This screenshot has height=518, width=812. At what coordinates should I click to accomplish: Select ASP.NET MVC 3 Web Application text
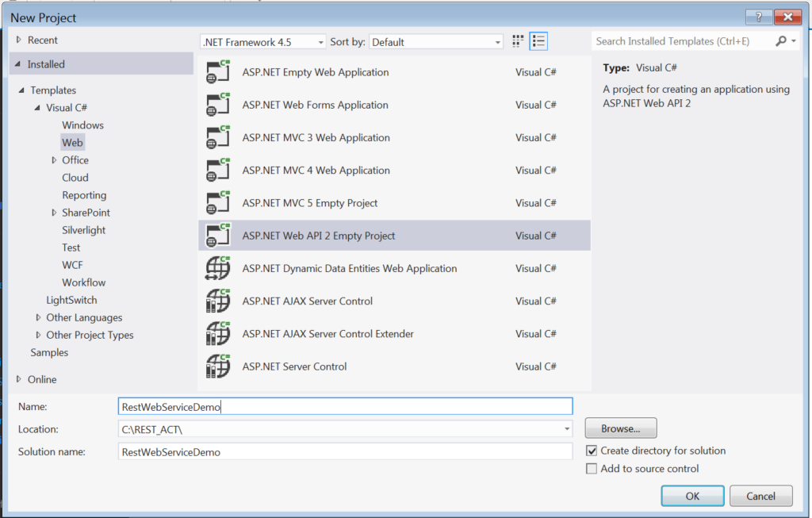pyautogui.click(x=316, y=138)
